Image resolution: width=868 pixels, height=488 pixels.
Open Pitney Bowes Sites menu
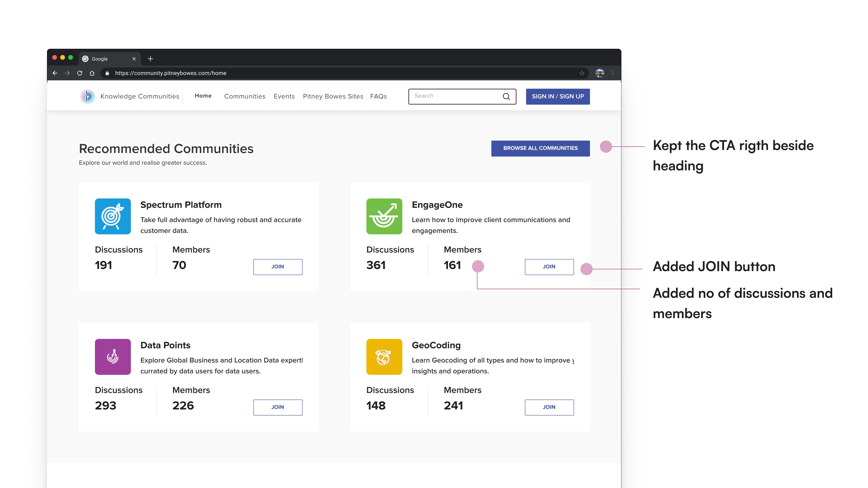coord(333,96)
